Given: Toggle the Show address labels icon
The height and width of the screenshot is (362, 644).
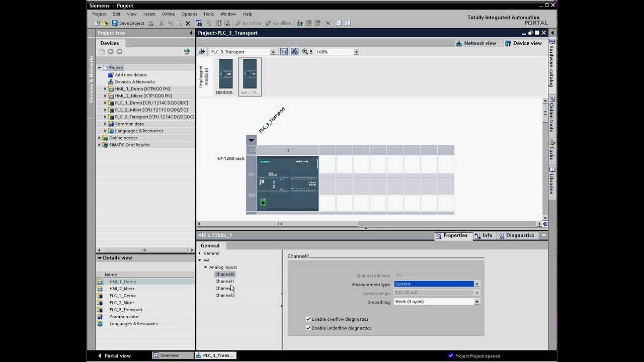Looking at the screenshot, I should click(x=284, y=52).
